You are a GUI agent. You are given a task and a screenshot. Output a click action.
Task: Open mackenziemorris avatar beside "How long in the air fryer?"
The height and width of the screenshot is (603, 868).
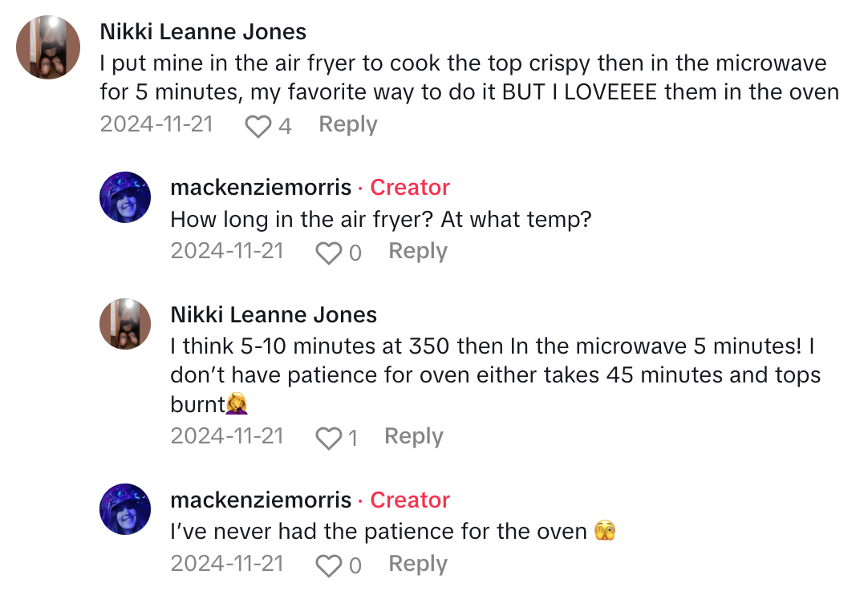125,197
